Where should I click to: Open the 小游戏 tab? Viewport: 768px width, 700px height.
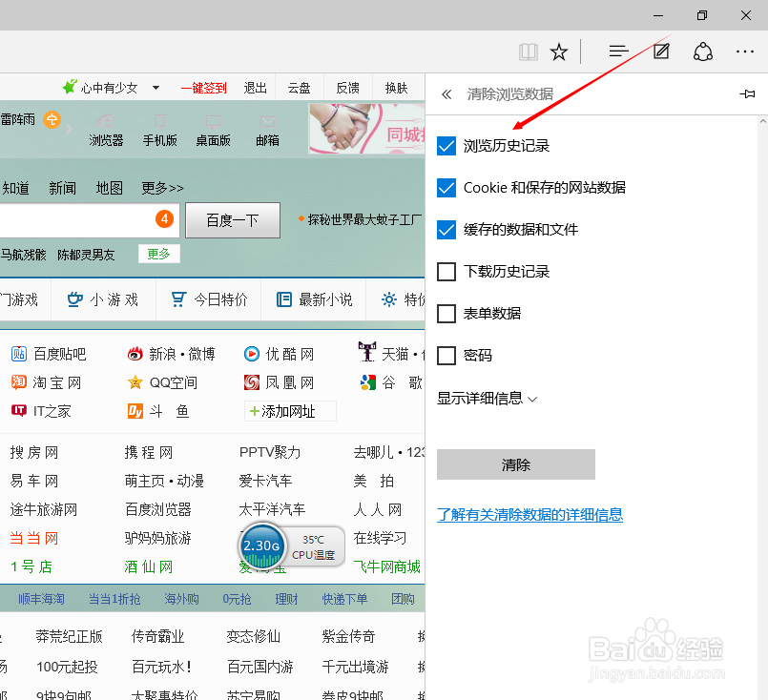tap(103, 299)
